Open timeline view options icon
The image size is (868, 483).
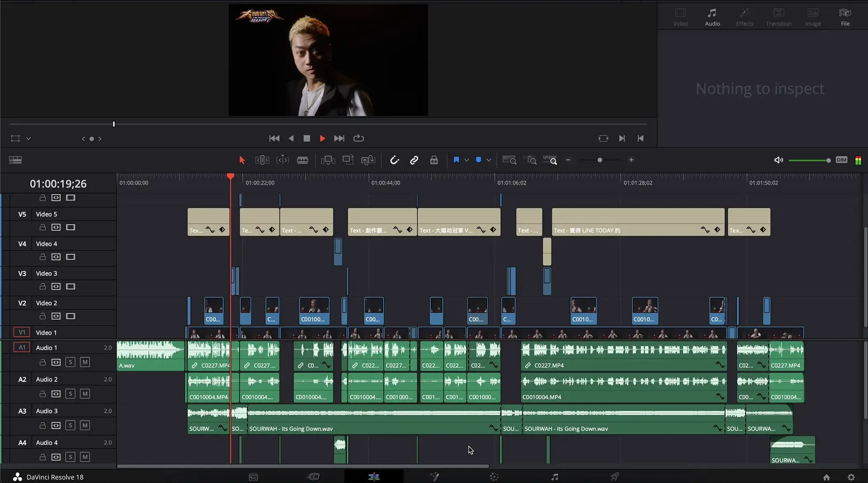point(15,160)
